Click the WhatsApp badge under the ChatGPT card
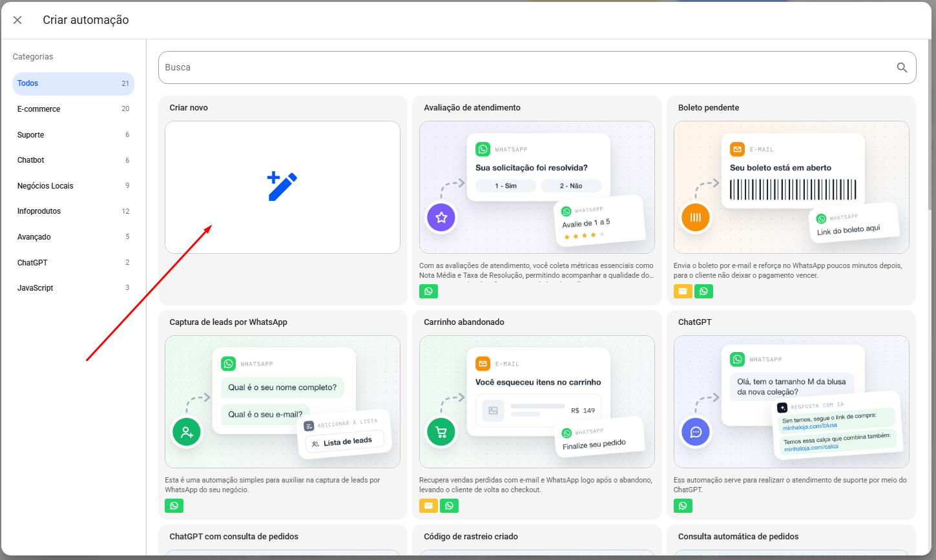 683,506
